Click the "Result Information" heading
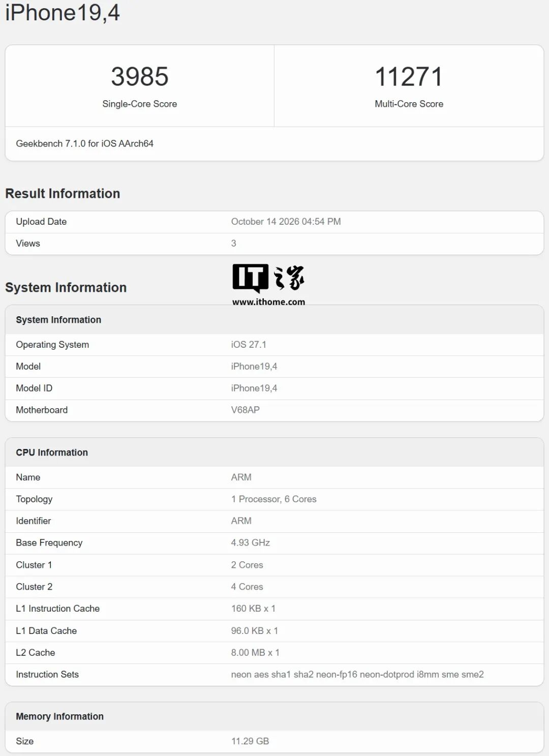 pyautogui.click(x=63, y=194)
